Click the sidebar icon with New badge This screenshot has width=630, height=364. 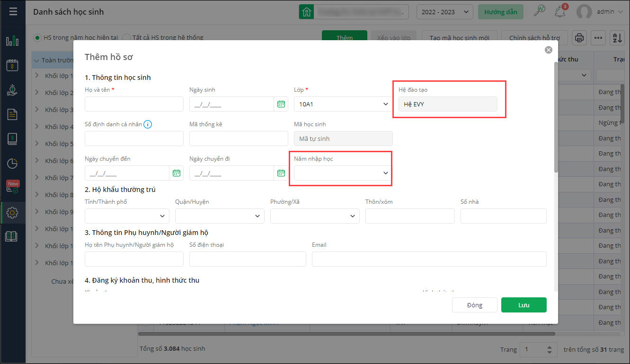(12, 187)
